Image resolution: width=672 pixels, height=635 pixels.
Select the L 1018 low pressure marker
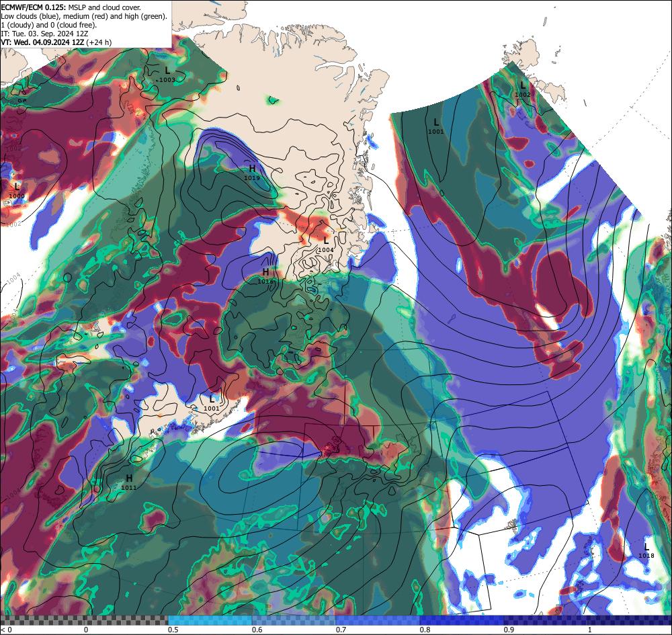point(646,550)
